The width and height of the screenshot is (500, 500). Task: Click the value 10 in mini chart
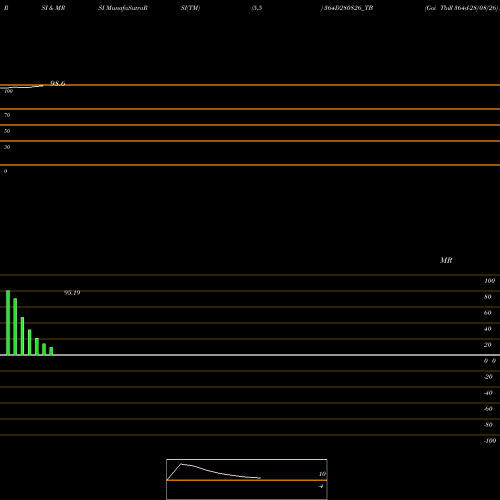coord(322,474)
